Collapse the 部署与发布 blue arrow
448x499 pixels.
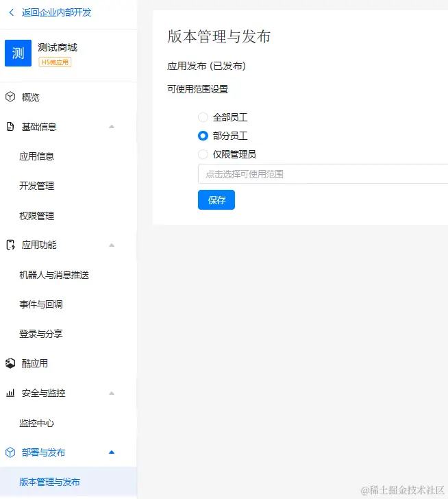coord(111,452)
